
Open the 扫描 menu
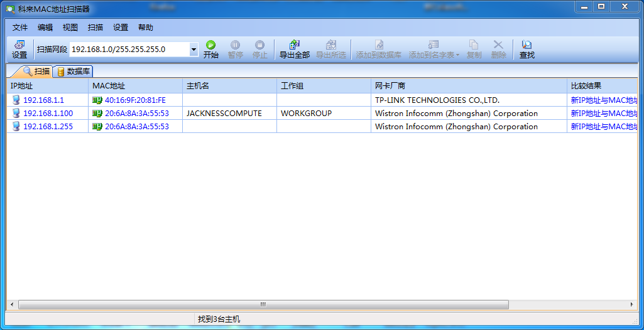click(x=96, y=28)
